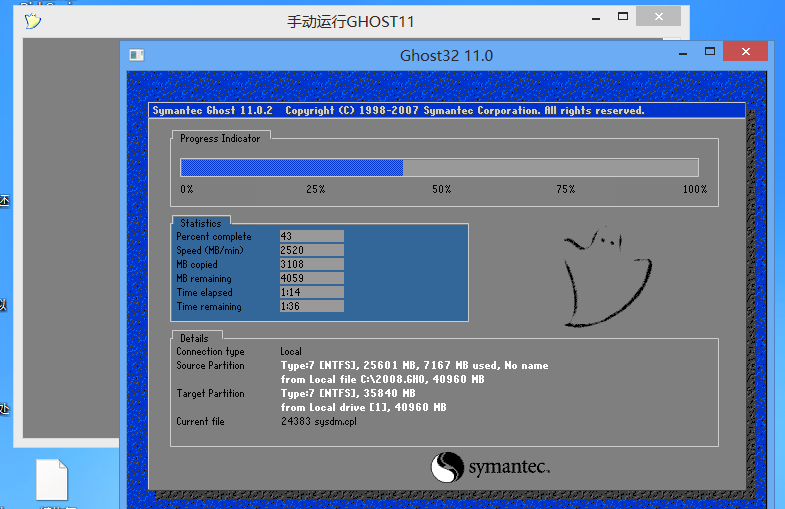Click the 手动运行GHOST11 window app icon

pos(33,21)
